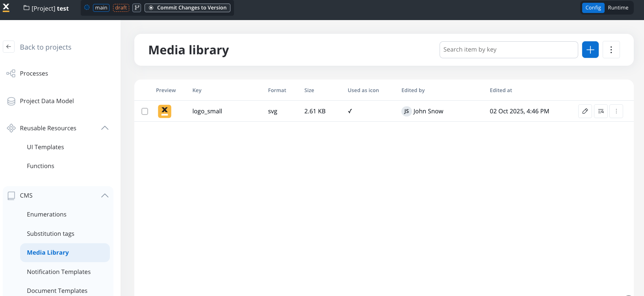Click the app logo in the top-left corner

(x=6, y=8)
